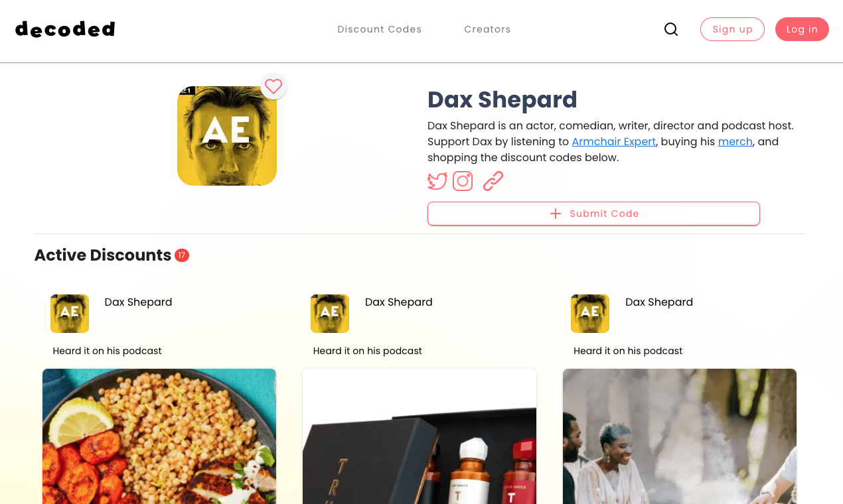Click the chain link website icon
This screenshot has width=843, height=504.
tap(493, 181)
